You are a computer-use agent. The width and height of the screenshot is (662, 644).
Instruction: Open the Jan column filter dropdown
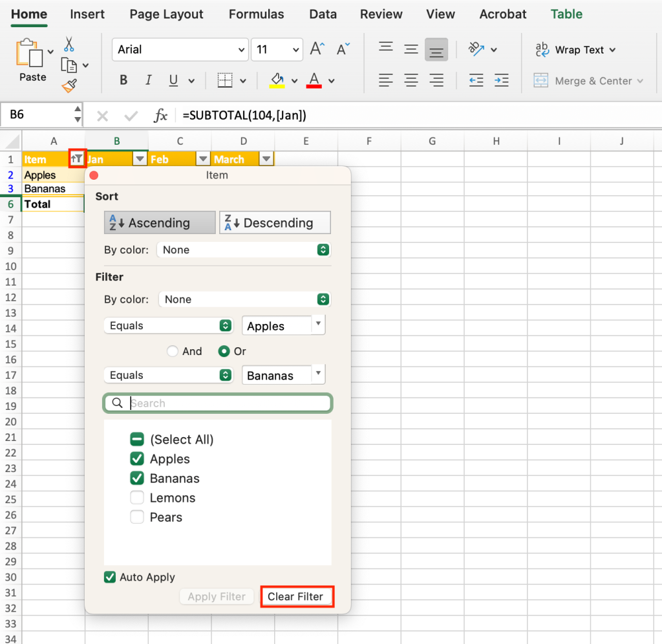point(140,159)
